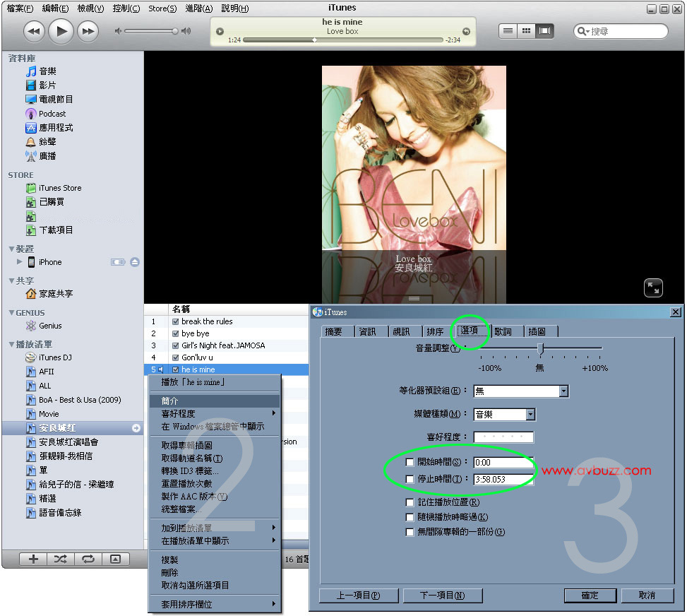Uncheck the bye bye song
687x616 pixels.
175,333
